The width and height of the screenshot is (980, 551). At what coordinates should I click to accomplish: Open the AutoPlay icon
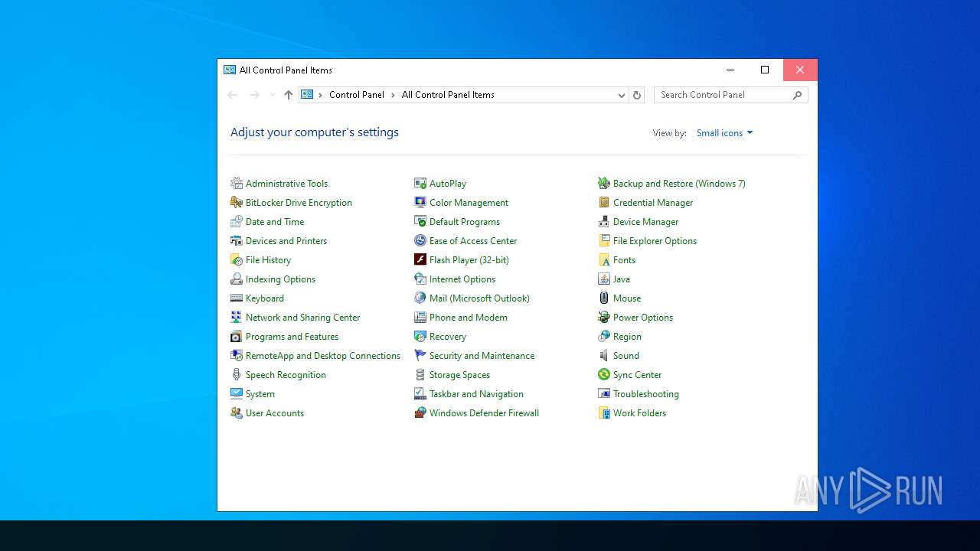point(420,184)
